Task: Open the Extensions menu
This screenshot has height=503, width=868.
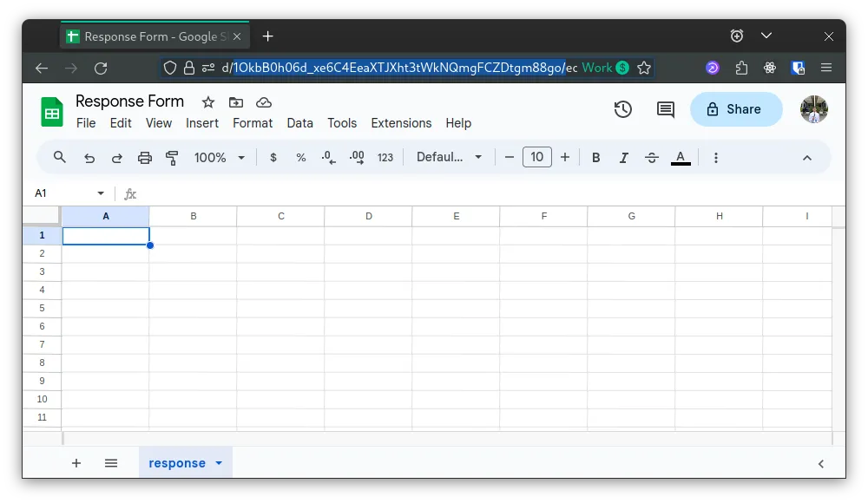Action: 401,123
